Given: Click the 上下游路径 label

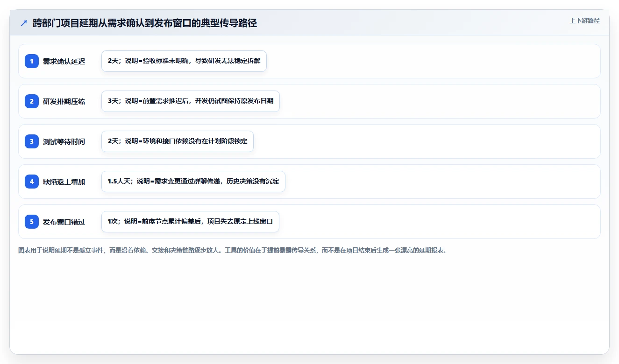Looking at the screenshot, I should [x=584, y=21].
